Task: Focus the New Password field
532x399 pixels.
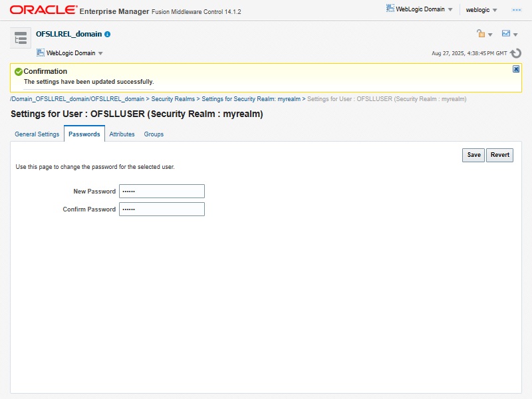Action: point(162,191)
